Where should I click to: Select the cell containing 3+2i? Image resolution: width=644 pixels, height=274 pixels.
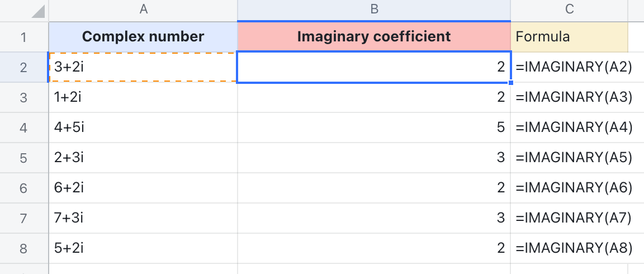tap(143, 68)
